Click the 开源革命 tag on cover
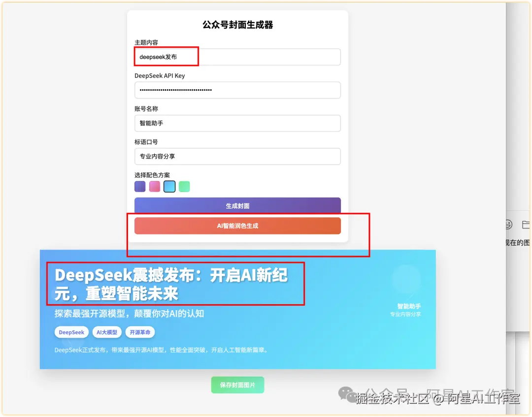532x417 pixels. pos(140,332)
